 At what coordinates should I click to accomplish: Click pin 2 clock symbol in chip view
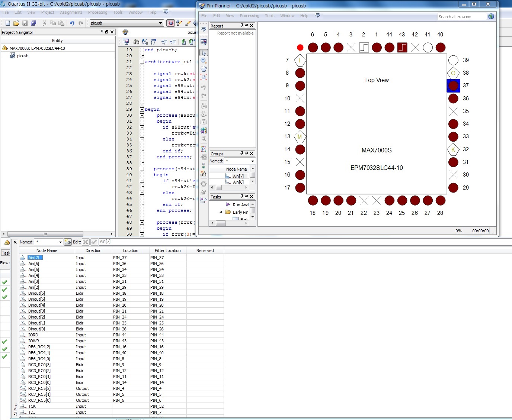[364, 48]
